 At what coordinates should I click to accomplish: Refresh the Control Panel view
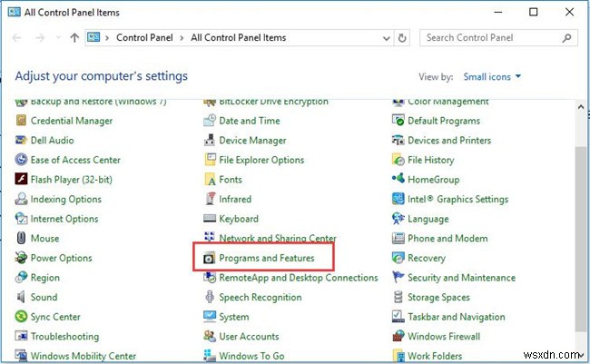(402, 38)
